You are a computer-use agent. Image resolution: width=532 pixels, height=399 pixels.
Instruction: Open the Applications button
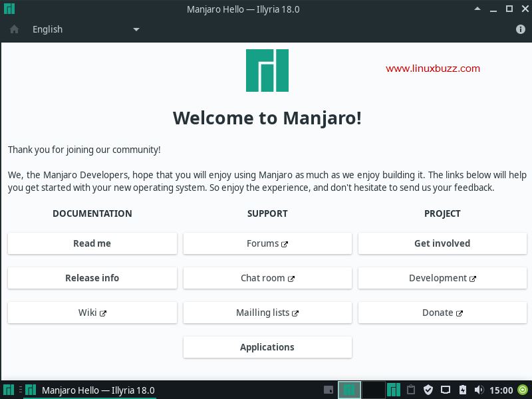pyautogui.click(x=267, y=347)
